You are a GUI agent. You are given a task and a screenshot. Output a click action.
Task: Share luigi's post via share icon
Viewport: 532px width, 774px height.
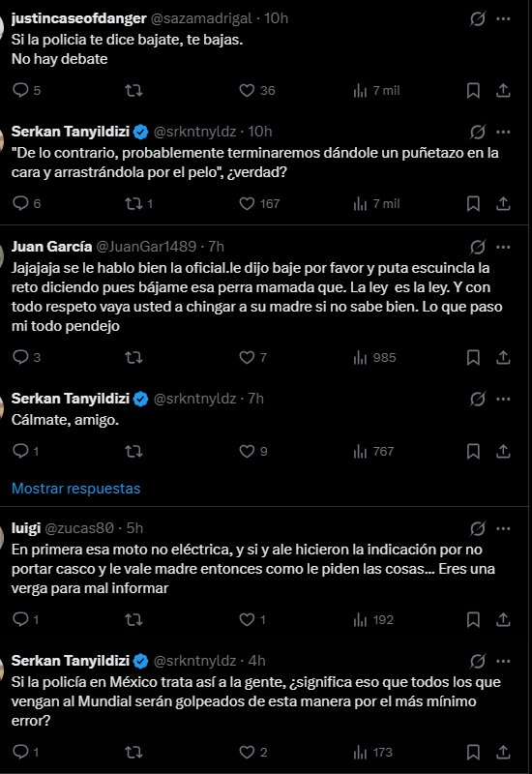[x=503, y=619]
